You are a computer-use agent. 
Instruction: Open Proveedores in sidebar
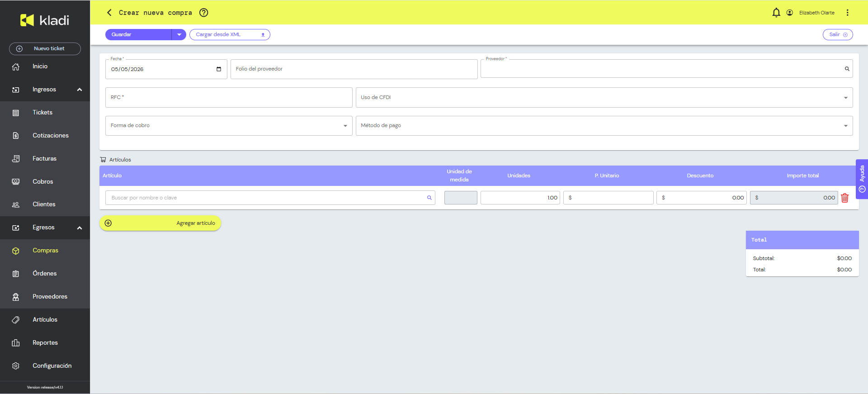[50, 297]
